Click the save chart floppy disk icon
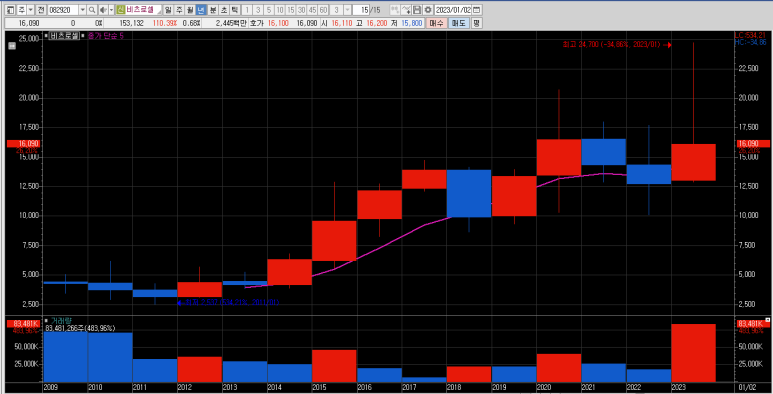The width and height of the screenshot is (773, 394). point(417,10)
